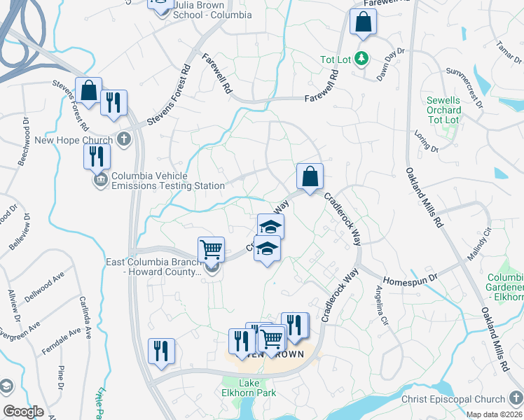This screenshot has height=420, width=524.
Task: Open the Google logo link
Action: (x=23, y=412)
